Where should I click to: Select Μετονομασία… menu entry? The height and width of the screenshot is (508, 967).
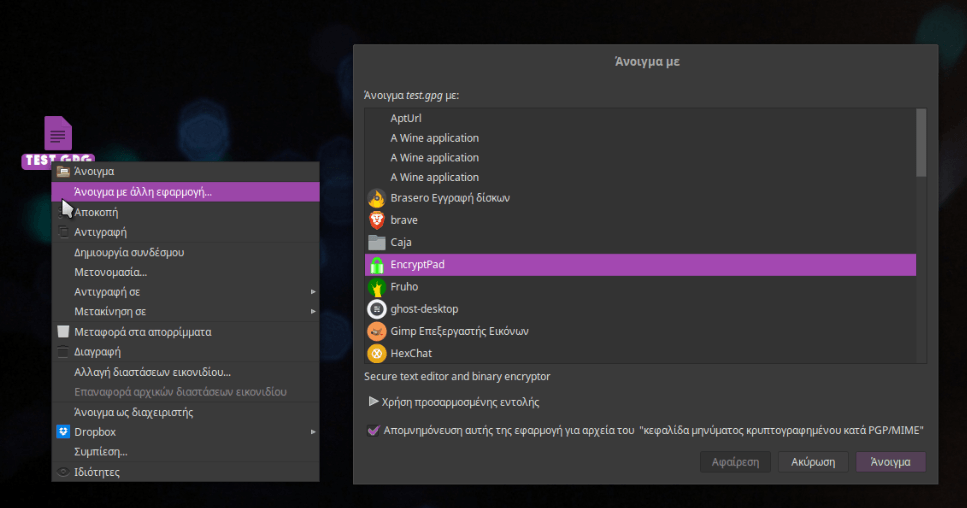(186, 272)
